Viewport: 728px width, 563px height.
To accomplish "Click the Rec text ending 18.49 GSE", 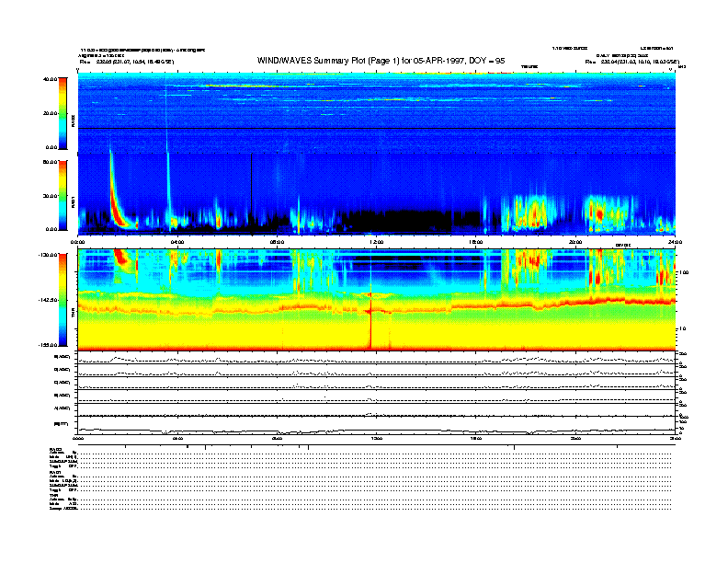I will [127, 62].
